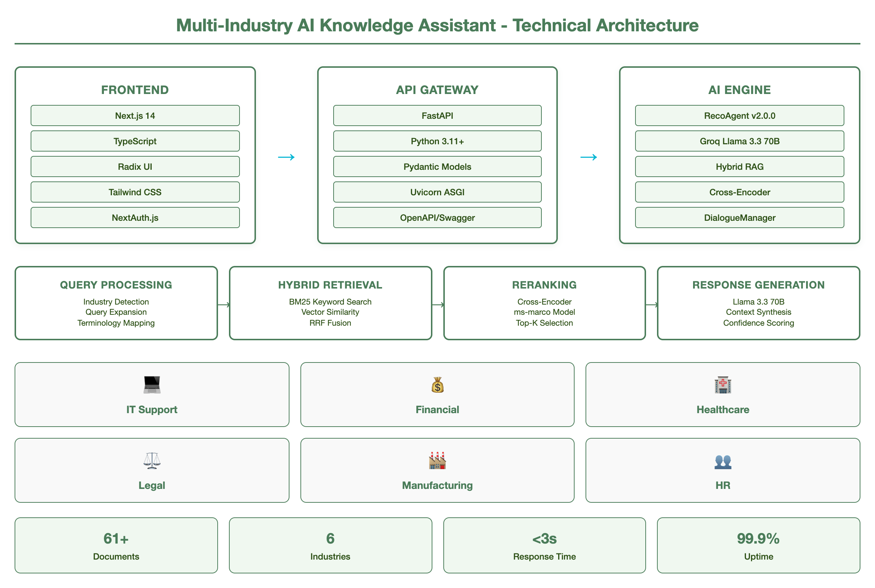Click the Hybrid RAG component in AI Engine

point(739,166)
